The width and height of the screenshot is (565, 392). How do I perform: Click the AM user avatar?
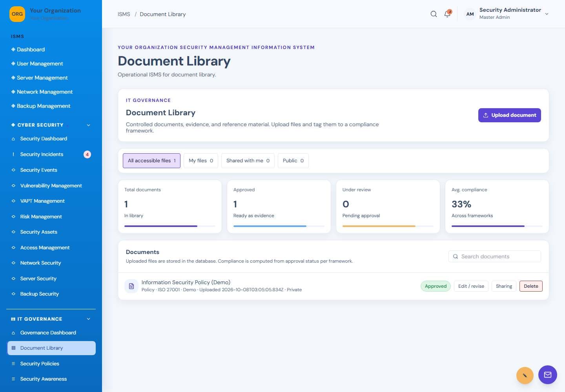[470, 14]
